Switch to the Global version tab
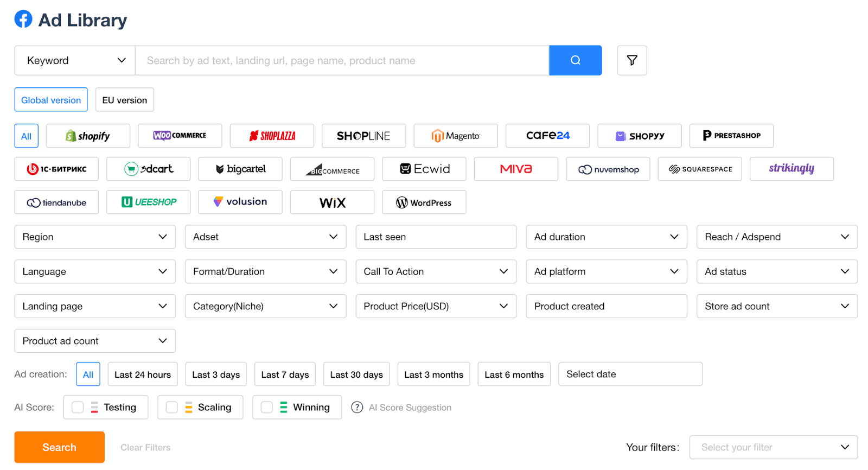 [x=51, y=100]
